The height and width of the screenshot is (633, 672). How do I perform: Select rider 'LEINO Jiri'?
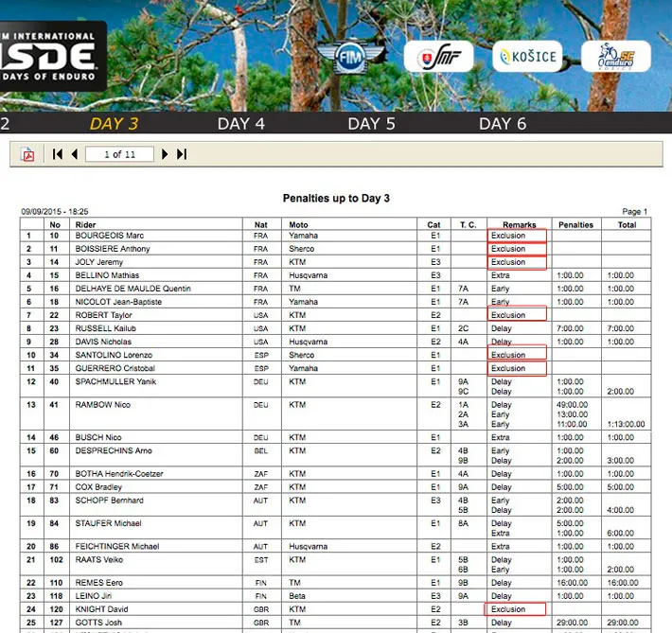point(94,596)
